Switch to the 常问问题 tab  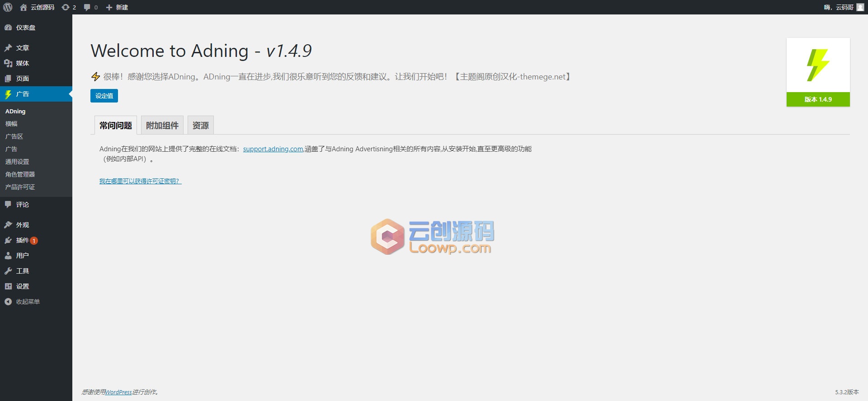click(x=116, y=125)
